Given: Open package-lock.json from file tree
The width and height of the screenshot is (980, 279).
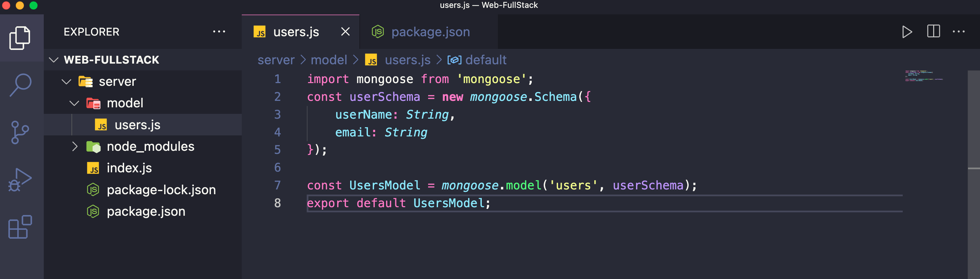Looking at the screenshot, I should coord(161,189).
